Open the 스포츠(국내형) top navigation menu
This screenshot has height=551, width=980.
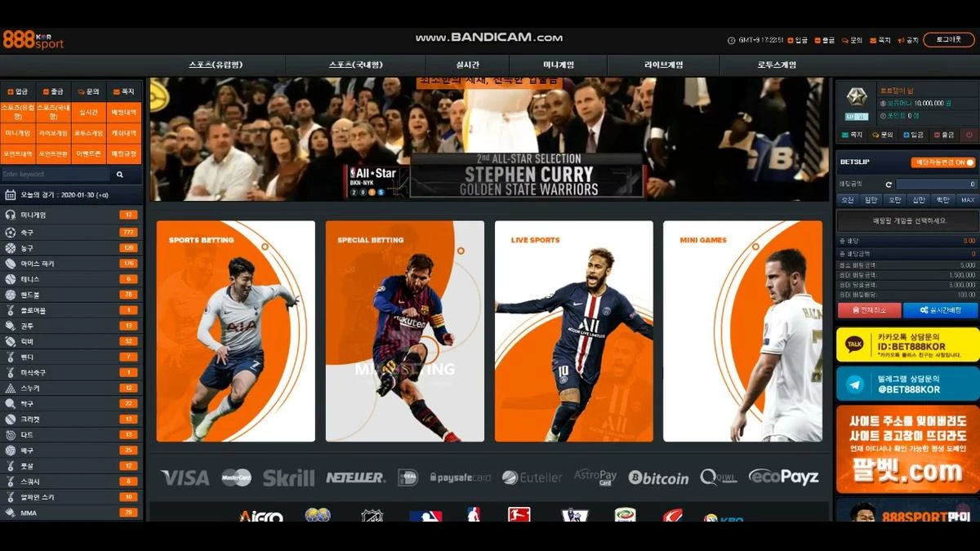(355, 65)
